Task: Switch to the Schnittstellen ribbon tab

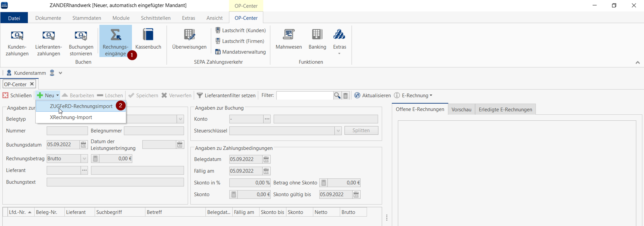Action: click(x=156, y=18)
